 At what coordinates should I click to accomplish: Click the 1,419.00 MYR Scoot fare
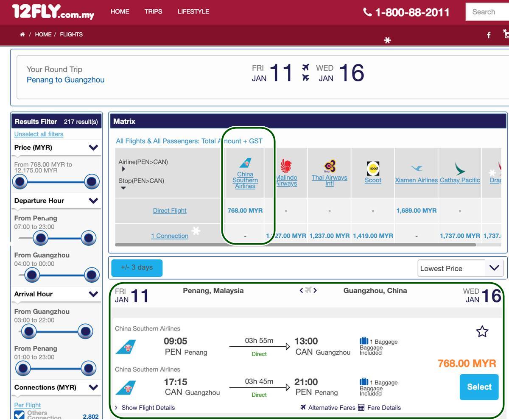pyautogui.click(x=373, y=236)
